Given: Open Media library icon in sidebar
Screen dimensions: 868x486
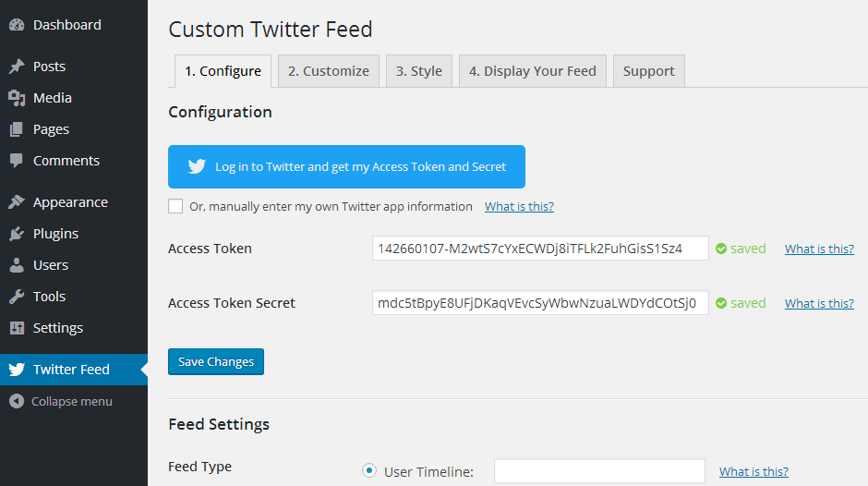Looking at the screenshot, I should [x=17, y=98].
